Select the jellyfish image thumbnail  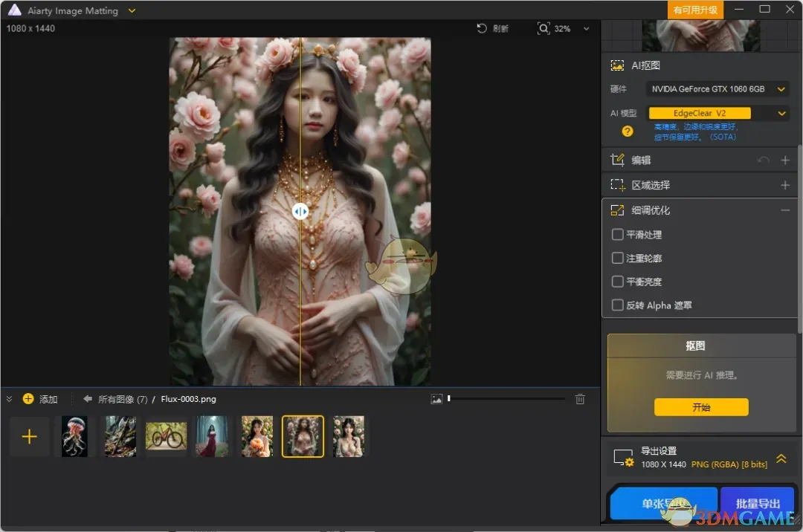click(74, 436)
